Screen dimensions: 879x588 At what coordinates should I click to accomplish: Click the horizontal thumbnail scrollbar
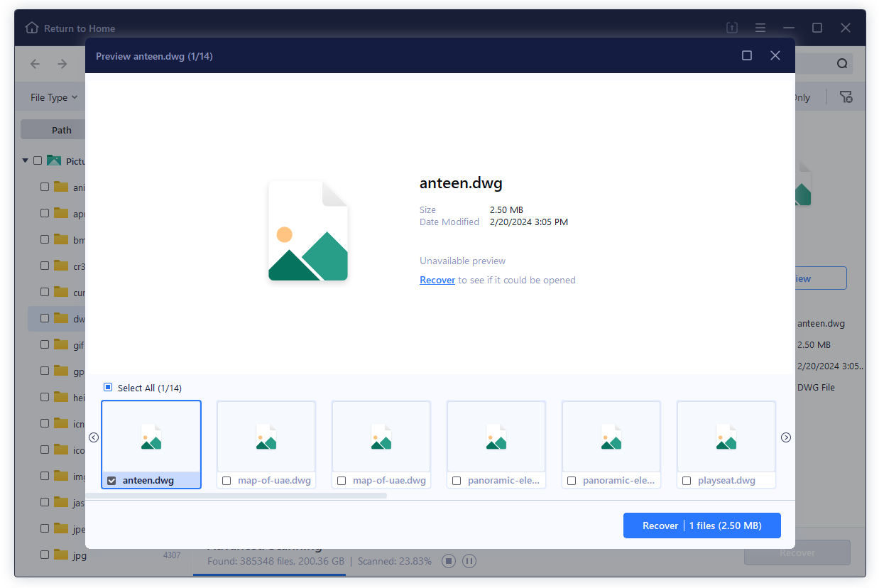coord(236,496)
